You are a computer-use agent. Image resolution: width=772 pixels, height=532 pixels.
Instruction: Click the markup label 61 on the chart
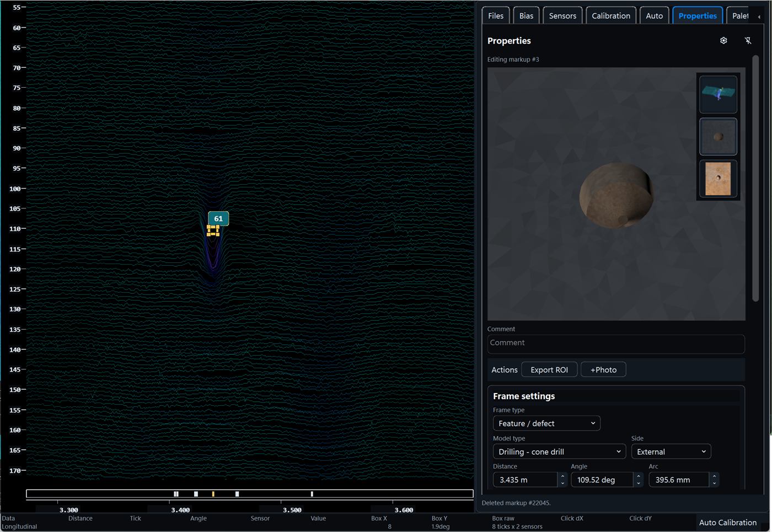pos(218,218)
